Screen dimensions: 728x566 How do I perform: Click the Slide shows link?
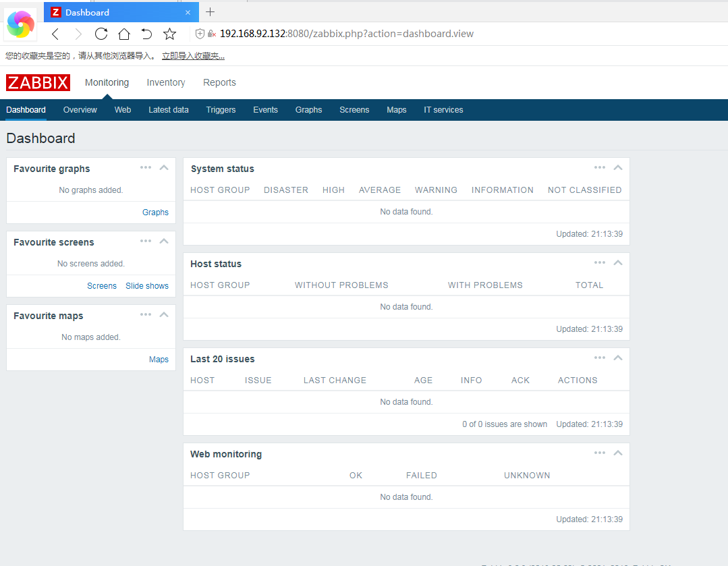pyautogui.click(x=146, y=286)
